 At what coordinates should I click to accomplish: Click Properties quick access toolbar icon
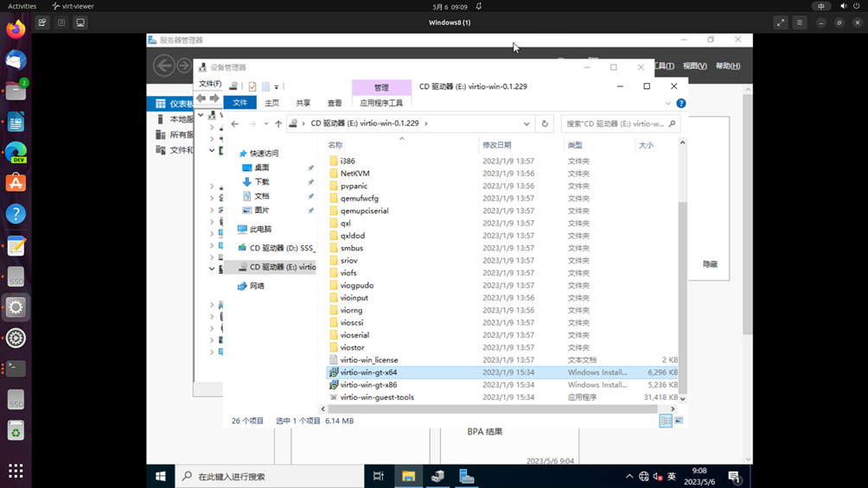pyautogui.click(x=252, y=86)
